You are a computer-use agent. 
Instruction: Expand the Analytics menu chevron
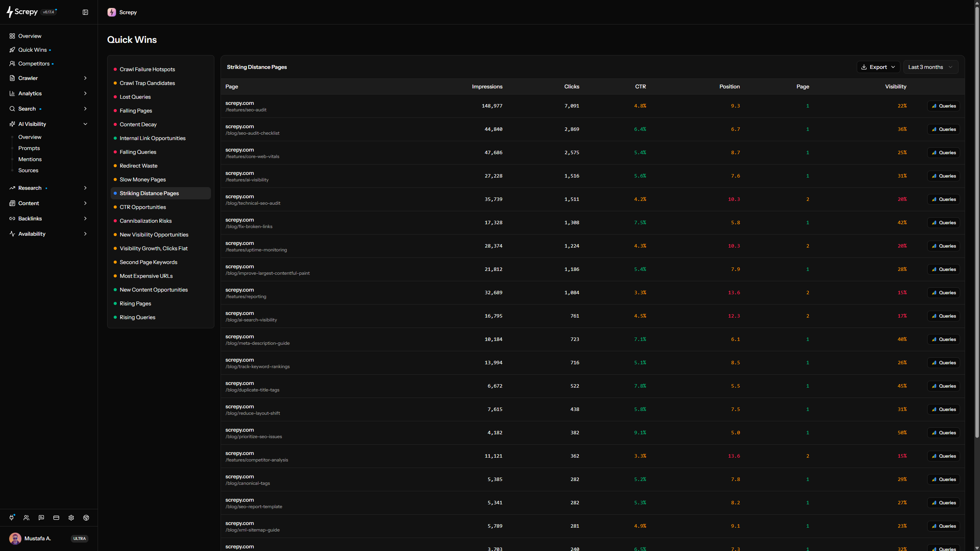[85, 93]
